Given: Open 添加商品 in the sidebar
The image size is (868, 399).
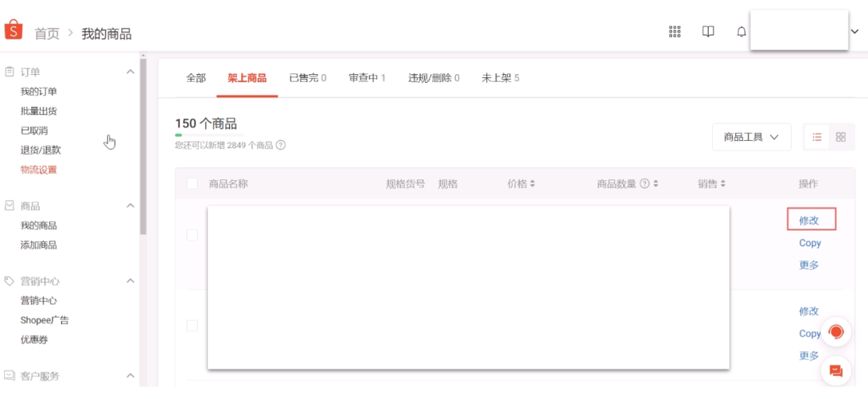Looking at the screenshot, I should pos(39,245).
